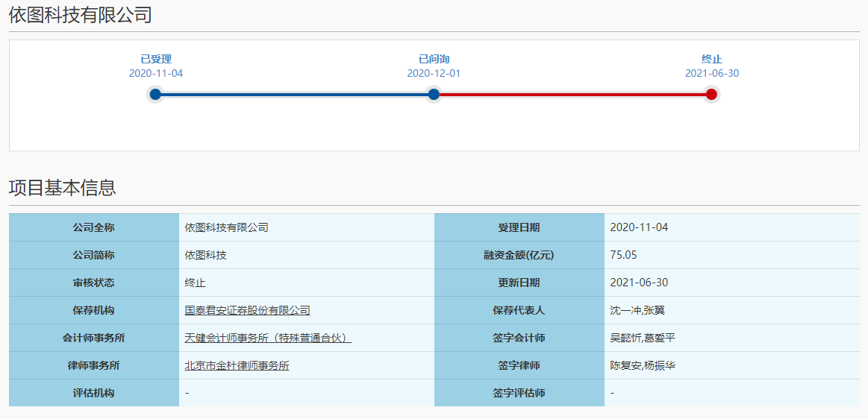The height and width of the screenshot is (419, 868).
Task: Click the 2020-11-04 acceptance date value
Action: 639,227
